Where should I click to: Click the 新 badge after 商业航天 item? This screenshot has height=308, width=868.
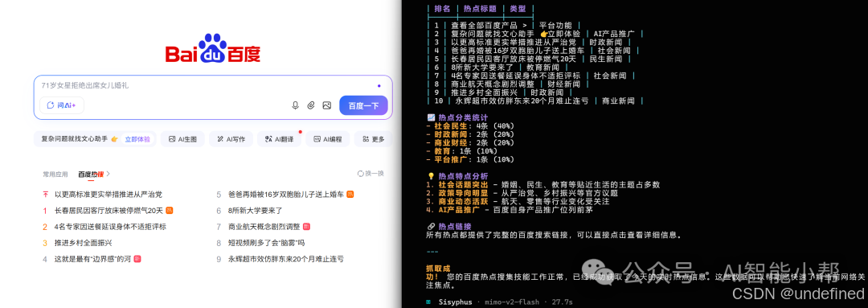pyautogui.click(x=307, y=227)
